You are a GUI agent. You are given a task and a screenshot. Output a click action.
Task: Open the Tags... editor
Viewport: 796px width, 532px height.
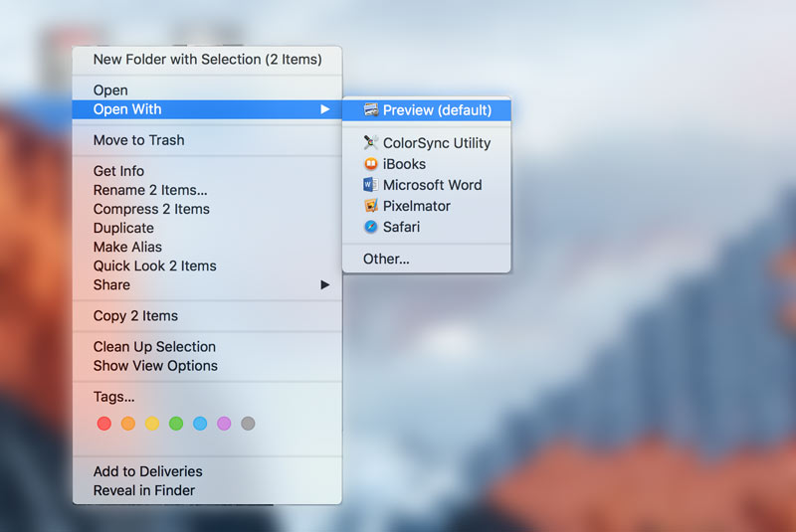(113, 397)
